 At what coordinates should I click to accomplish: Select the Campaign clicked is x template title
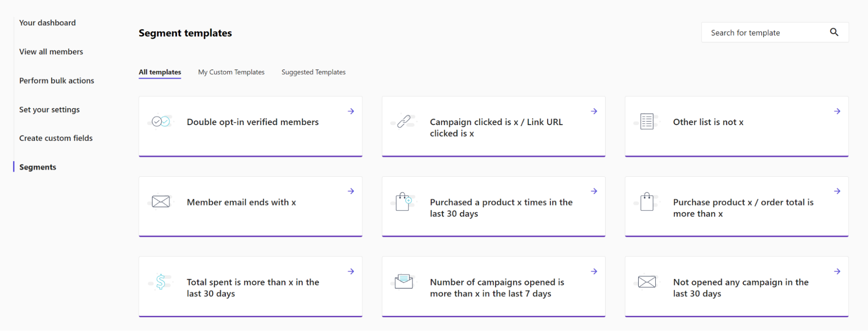coord(496,128)
